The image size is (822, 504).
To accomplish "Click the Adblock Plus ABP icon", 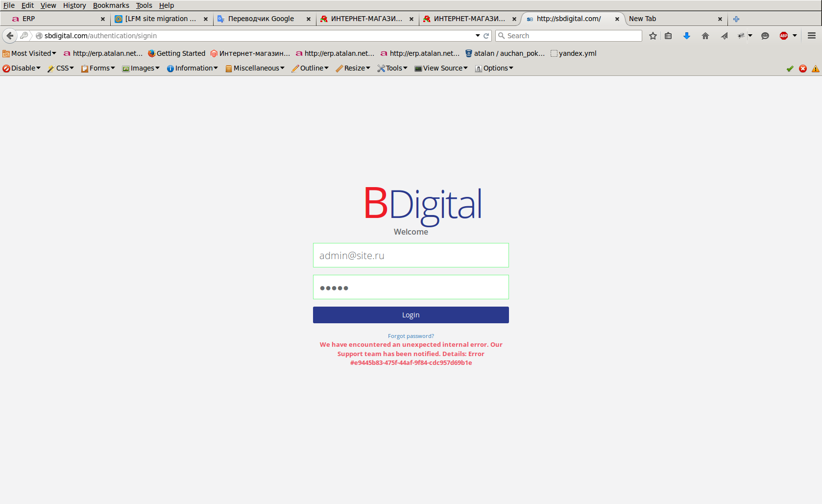I will pos(784,36).
